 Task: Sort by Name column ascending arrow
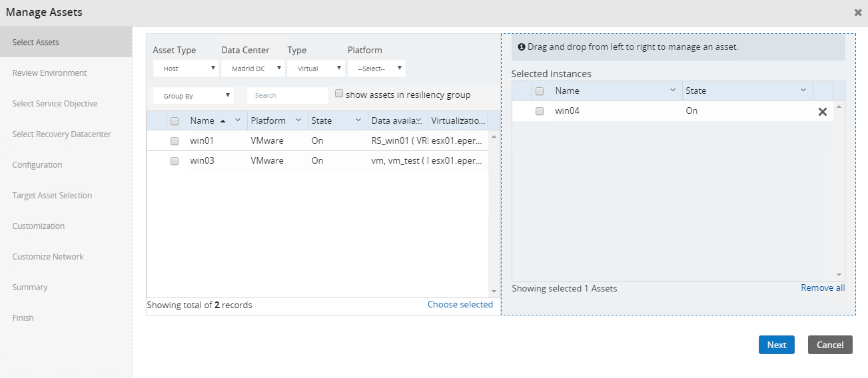coord(222,121)
